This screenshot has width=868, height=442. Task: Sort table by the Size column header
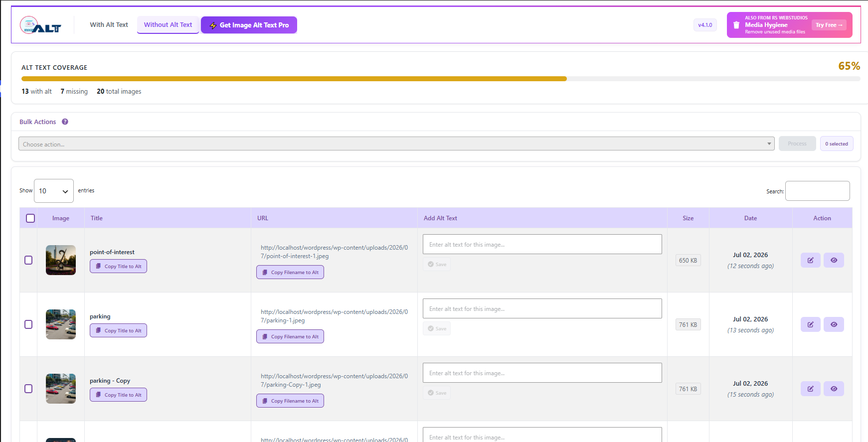688,218
